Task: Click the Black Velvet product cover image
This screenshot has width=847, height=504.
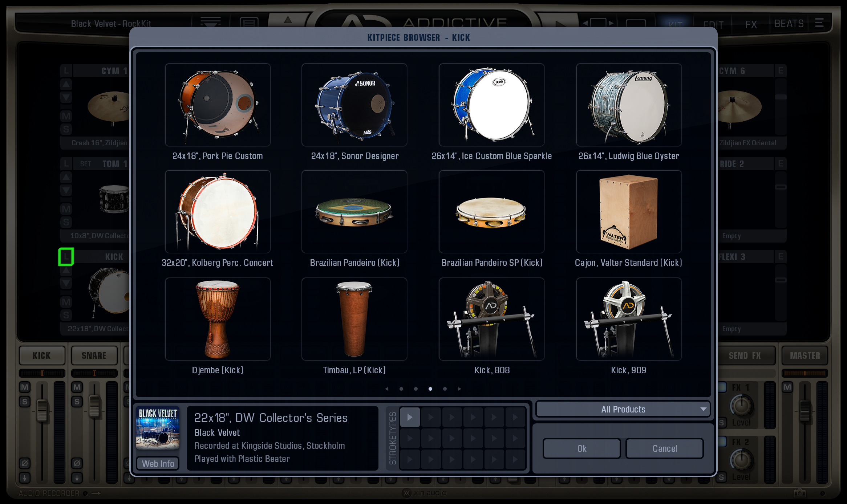Action: click(158, 428)
